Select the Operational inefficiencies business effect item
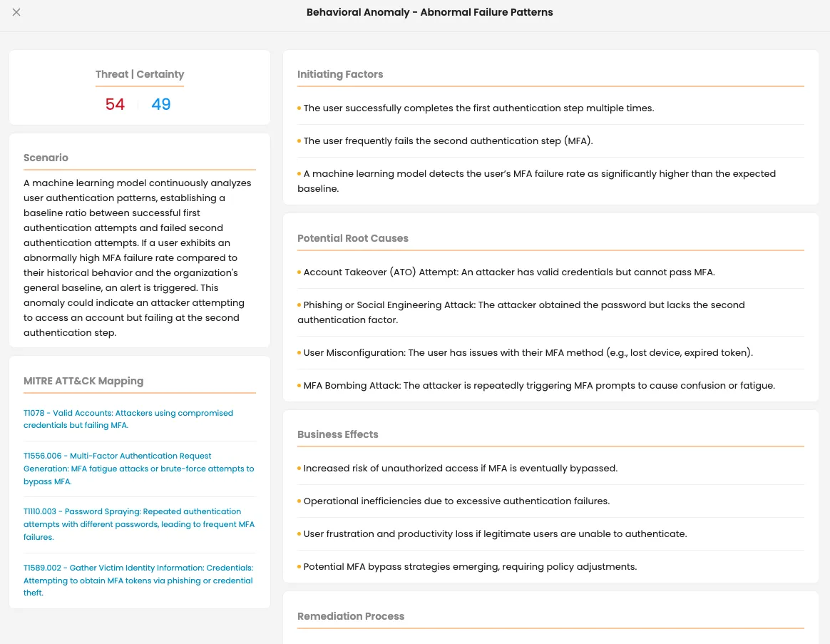Image resolution: width=830 pixels, height=644 pixels. click(x=454, y=501)
